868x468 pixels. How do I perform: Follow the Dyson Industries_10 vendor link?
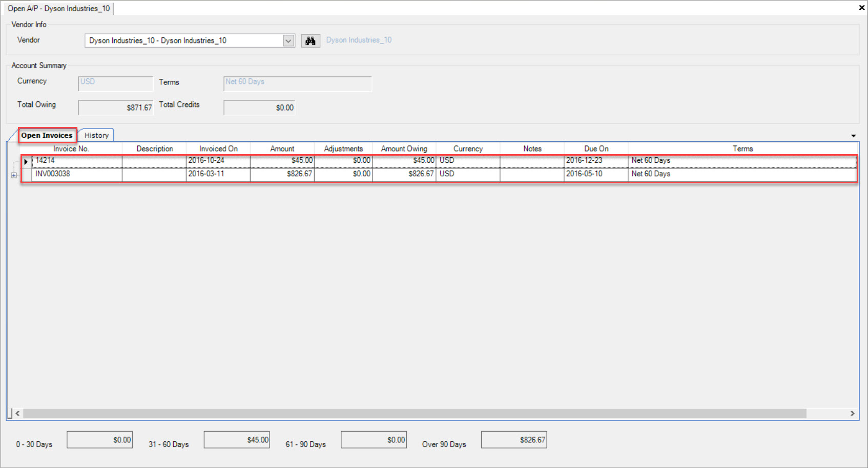pos(359,40)
